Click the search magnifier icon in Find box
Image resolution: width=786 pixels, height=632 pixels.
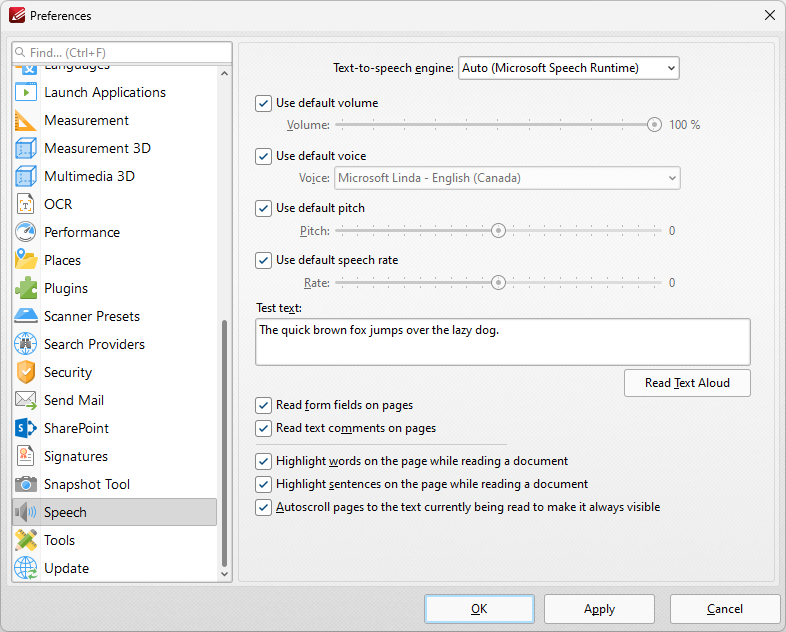coord(20,52)
